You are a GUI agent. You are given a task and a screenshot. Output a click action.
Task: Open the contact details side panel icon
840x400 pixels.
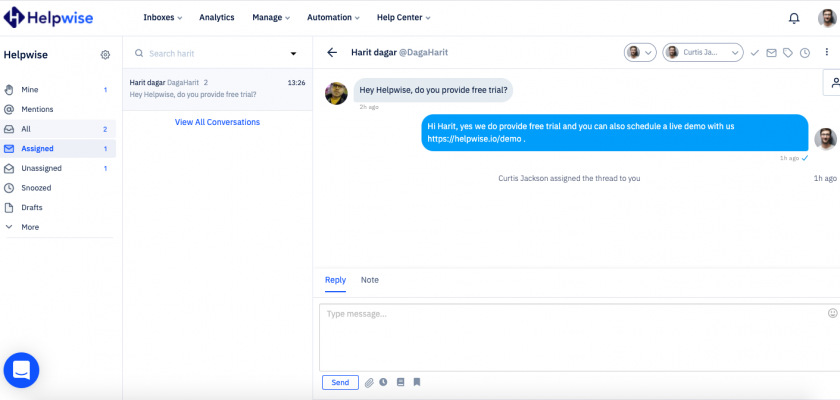coord(835,82)
